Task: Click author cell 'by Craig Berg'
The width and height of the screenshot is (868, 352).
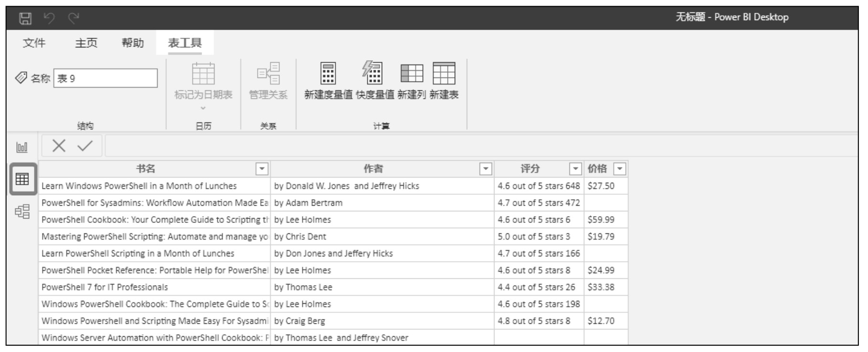Action: coord(382,321)
